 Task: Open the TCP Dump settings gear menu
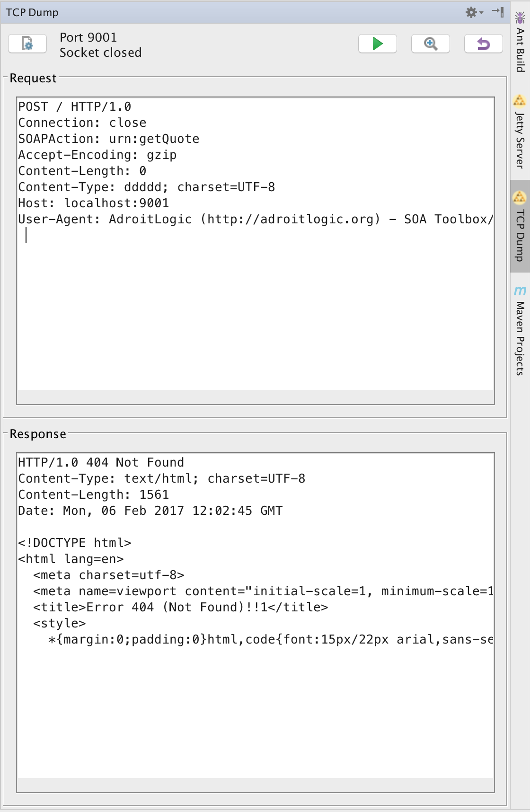pyautogui.click(x=474, y=12)
